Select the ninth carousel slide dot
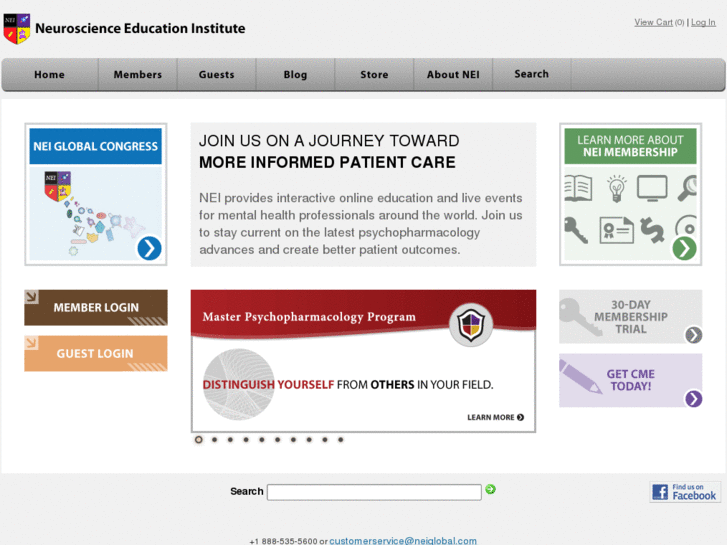This screenshot has height=545, width=727. click(325, 439)
